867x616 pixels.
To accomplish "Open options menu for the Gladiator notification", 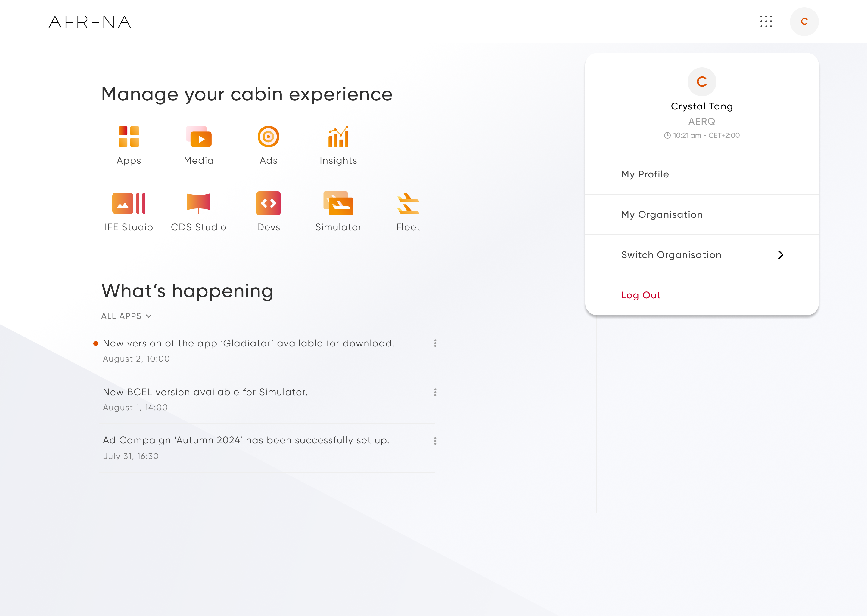I will pos(435,343).
